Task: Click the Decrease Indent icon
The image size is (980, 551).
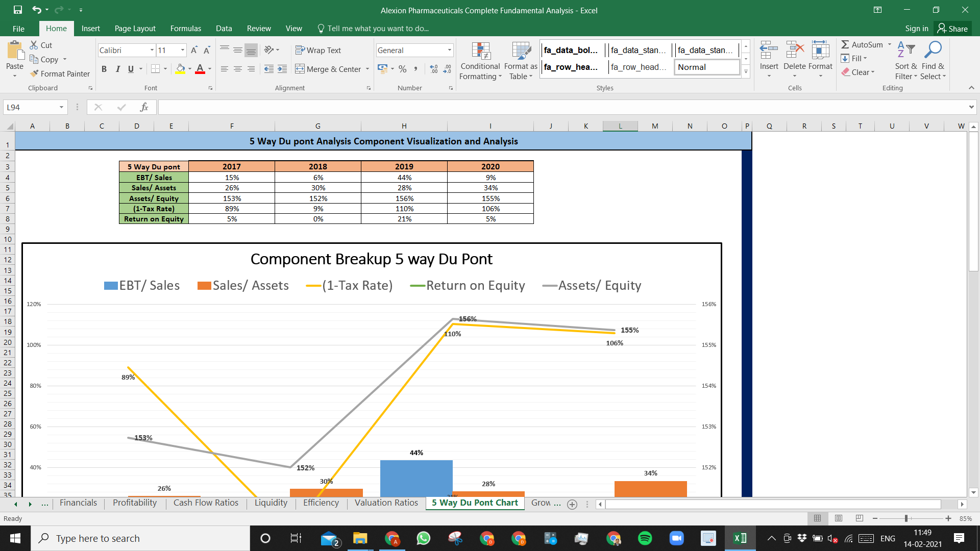Action: click(x=269, y=69)
